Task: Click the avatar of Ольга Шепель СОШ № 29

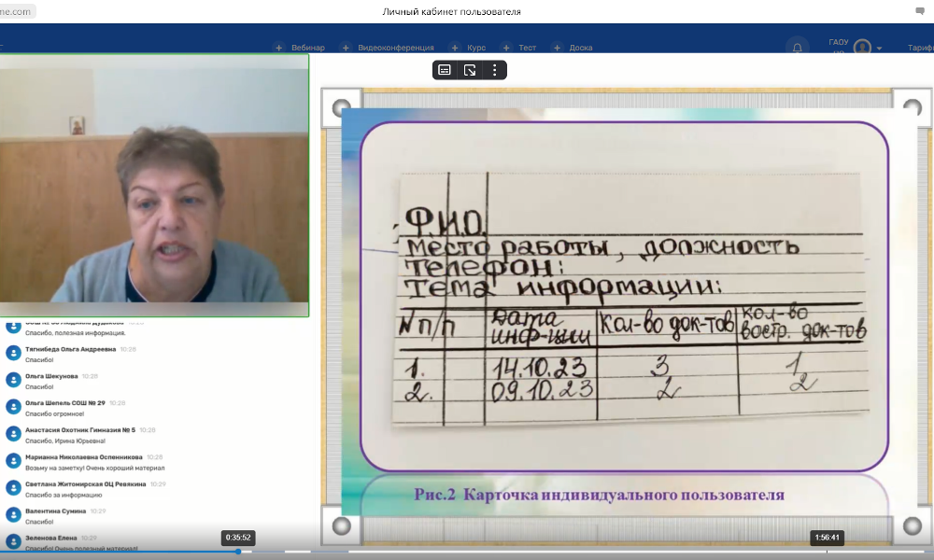Action: tap(13, 406)
